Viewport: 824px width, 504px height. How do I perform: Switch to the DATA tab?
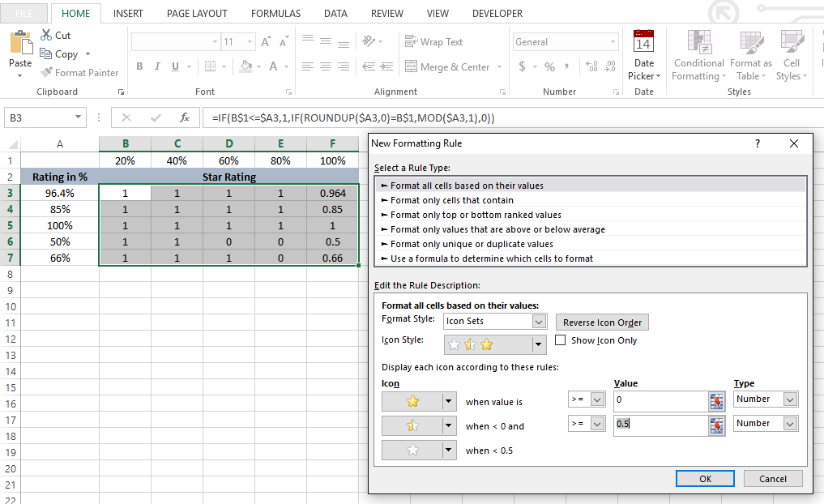click(335, 14)
